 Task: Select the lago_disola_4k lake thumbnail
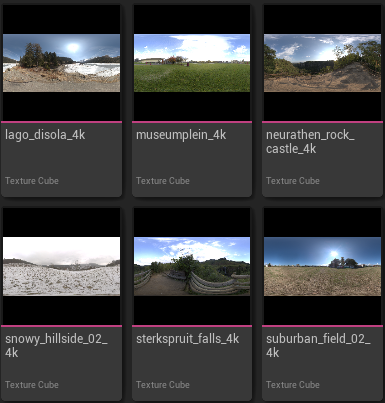tap(61, 63)
